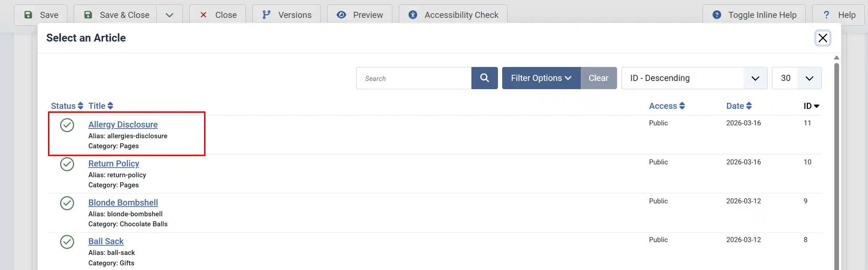Click the published status icon for Return Policy
The height and width of the screenshot is (270, 868).
tap(67, 164)
